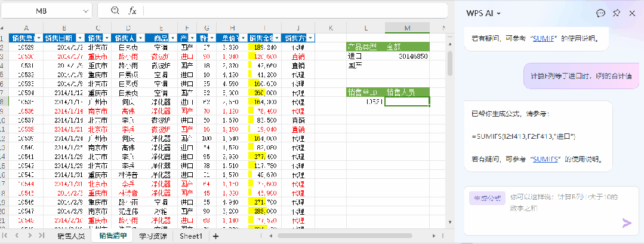Expand the name box dropdown
Screen dimensions: 644x244
pos(85,11)
